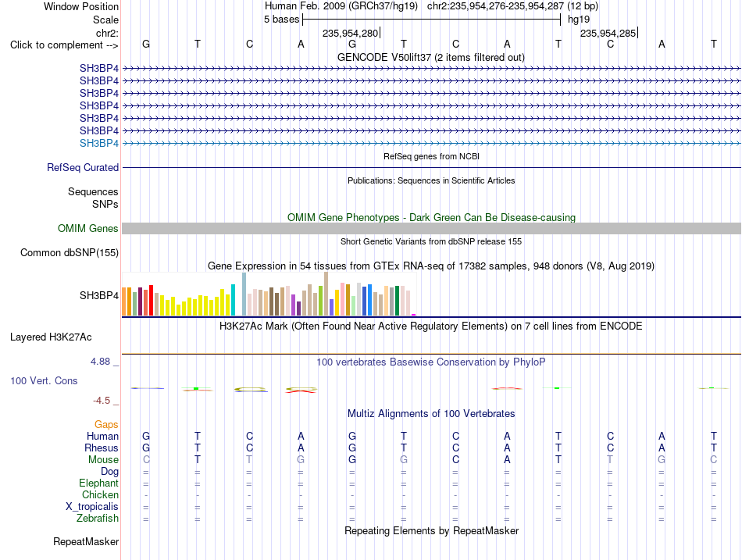Screen dimensions: 742x560
Task: Open the GTEx Gene Expression track title
Action: [x=431, y=266]
